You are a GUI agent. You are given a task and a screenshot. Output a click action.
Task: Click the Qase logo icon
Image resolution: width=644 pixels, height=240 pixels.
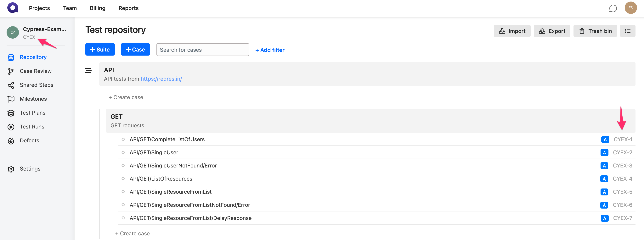(13, 8)
